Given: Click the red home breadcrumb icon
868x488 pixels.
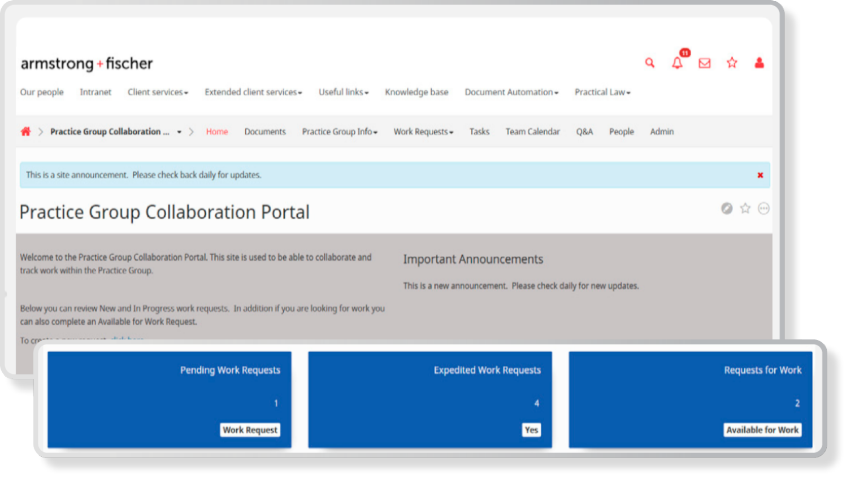Looking at the screenshot, I should pyautogui.click(x=25, y=132).
